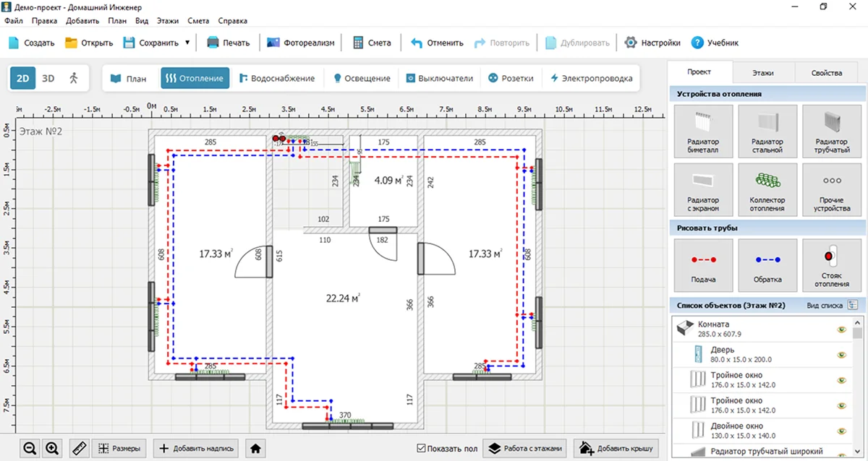Change the object list view type
Screen dimensions: 868x461
pyautogui.click(x=852, y=306)
